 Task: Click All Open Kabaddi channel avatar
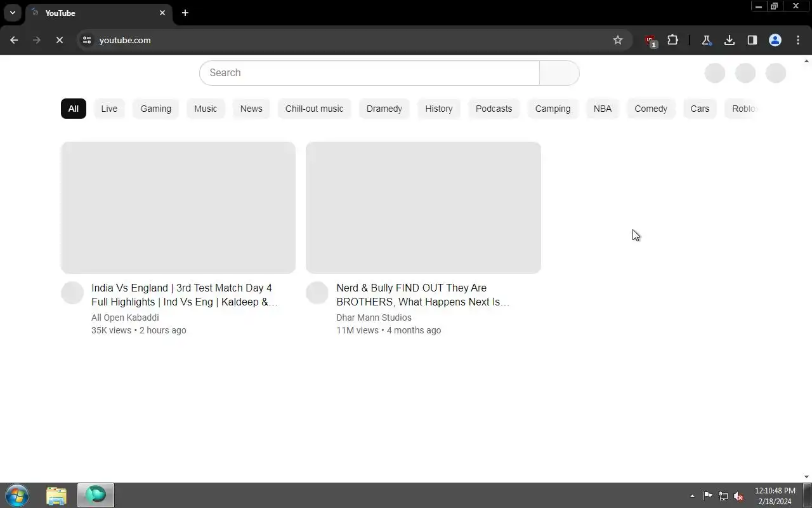coord(72,293)
